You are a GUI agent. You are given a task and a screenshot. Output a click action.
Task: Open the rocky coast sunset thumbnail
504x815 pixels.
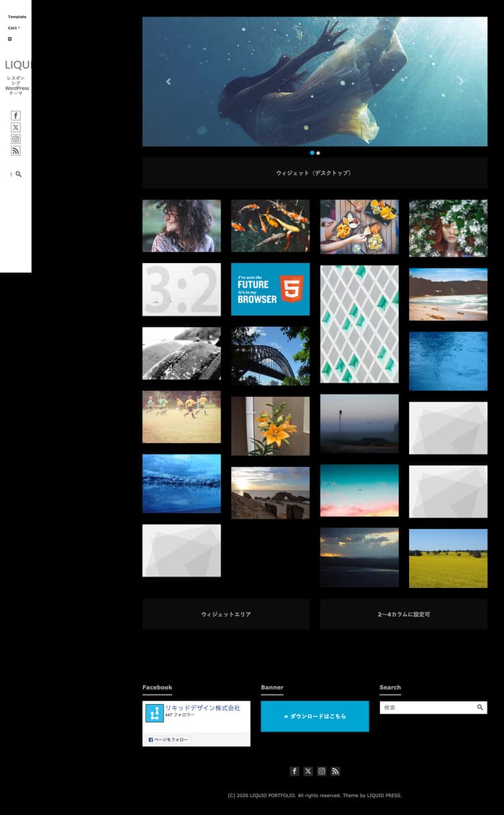[x=270, y=493]
